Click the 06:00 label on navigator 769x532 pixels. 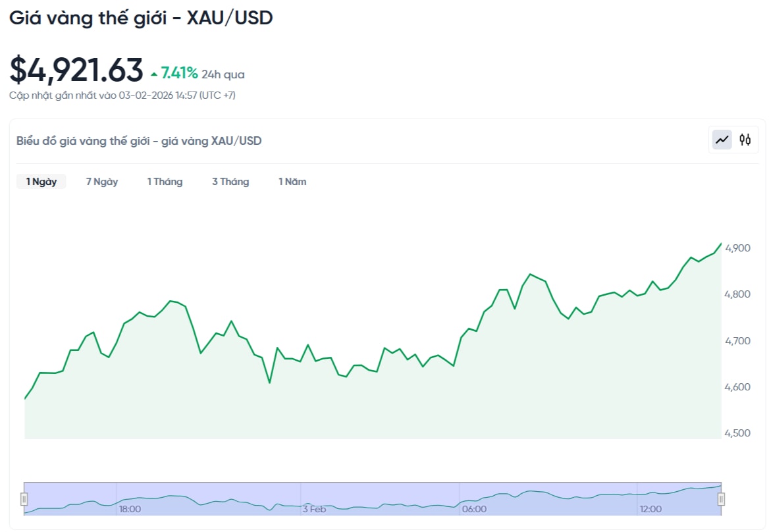(x=475, y=509)
